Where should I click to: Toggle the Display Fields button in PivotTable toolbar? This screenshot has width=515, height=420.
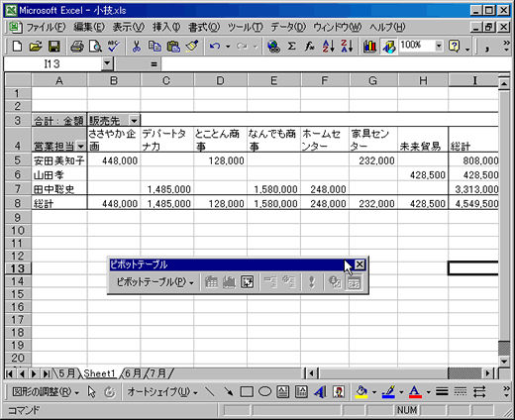[x=354, y=282]
